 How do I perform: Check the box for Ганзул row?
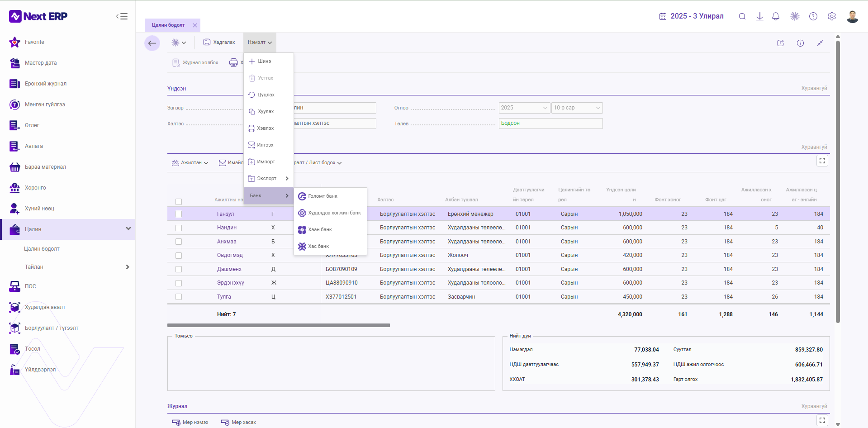179,214
